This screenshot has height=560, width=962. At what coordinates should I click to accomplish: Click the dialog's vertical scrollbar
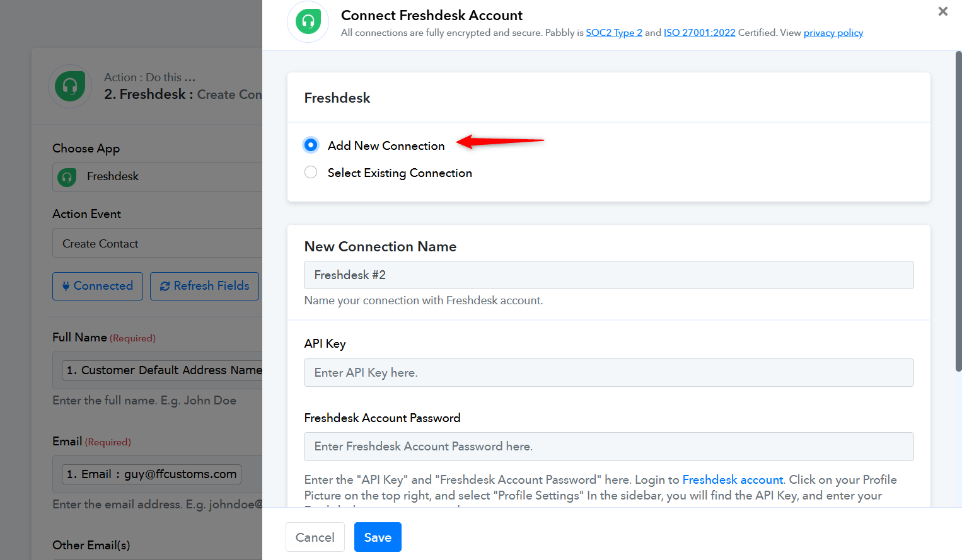(x=958, y=211)
